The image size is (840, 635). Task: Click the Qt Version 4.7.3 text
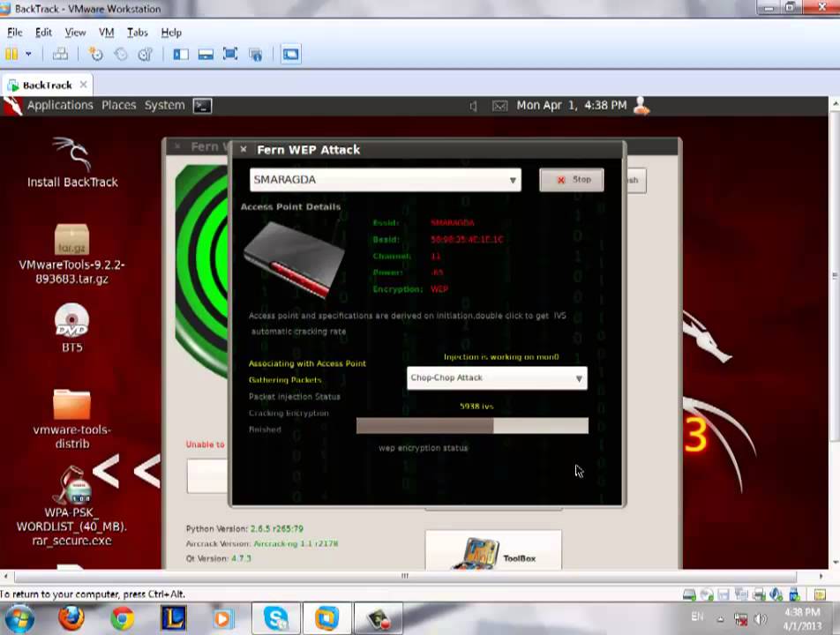[219, 558]
